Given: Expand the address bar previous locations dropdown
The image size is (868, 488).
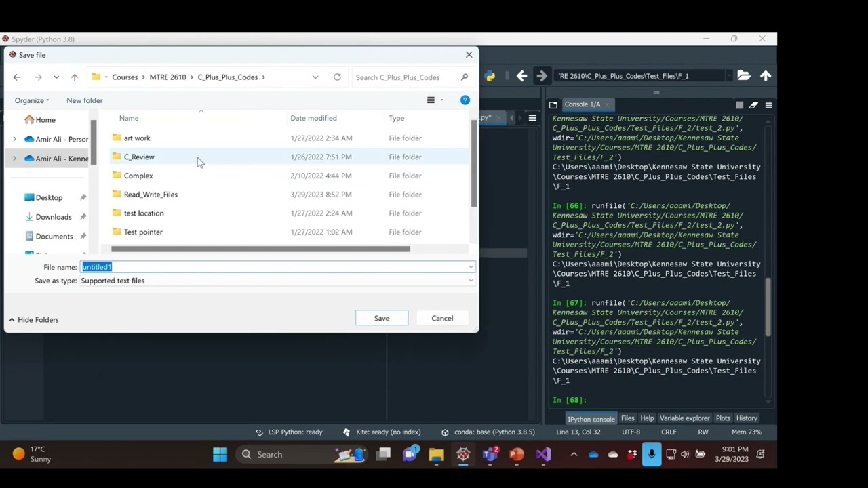Looking at the screenshot, I should 315,77.
